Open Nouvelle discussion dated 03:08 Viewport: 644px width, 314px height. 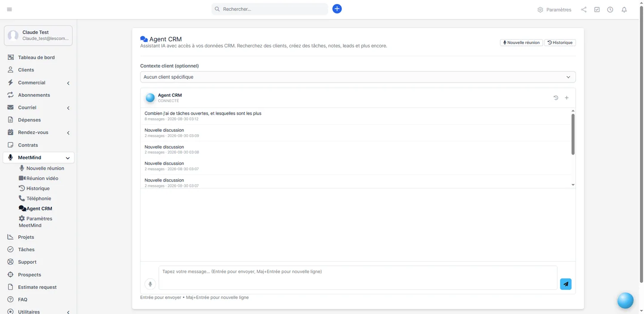pyautogui.click(x=356, y=149)
